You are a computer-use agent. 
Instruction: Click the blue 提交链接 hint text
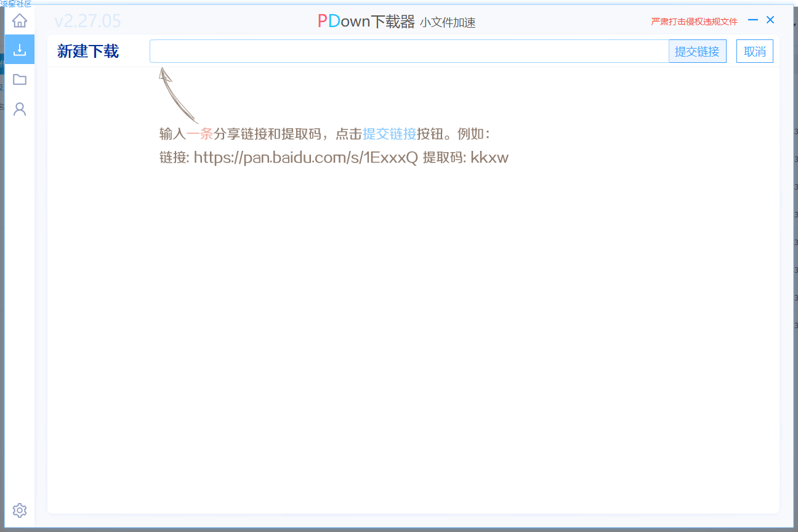point(389,134)
